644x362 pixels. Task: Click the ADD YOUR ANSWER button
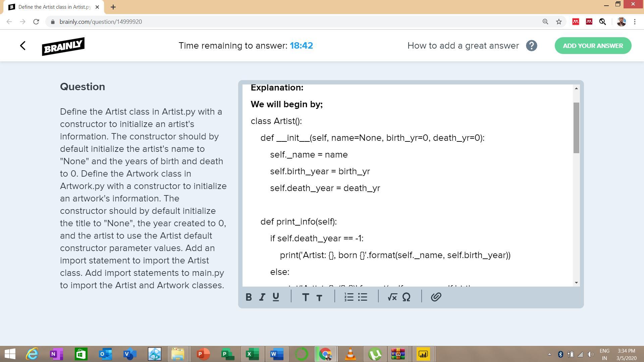click(x=593, y=46)
